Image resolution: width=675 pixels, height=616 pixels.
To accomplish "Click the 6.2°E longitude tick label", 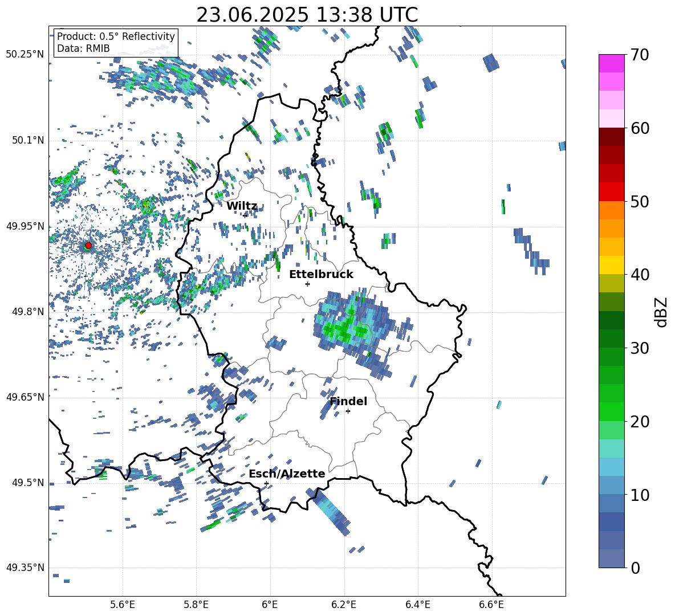I will [344, 605].
